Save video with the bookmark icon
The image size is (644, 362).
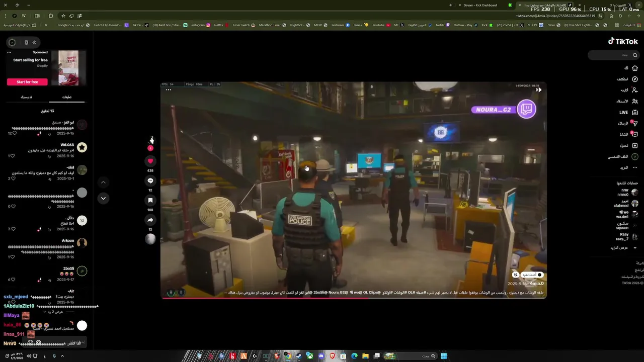[x=150, y=200]
